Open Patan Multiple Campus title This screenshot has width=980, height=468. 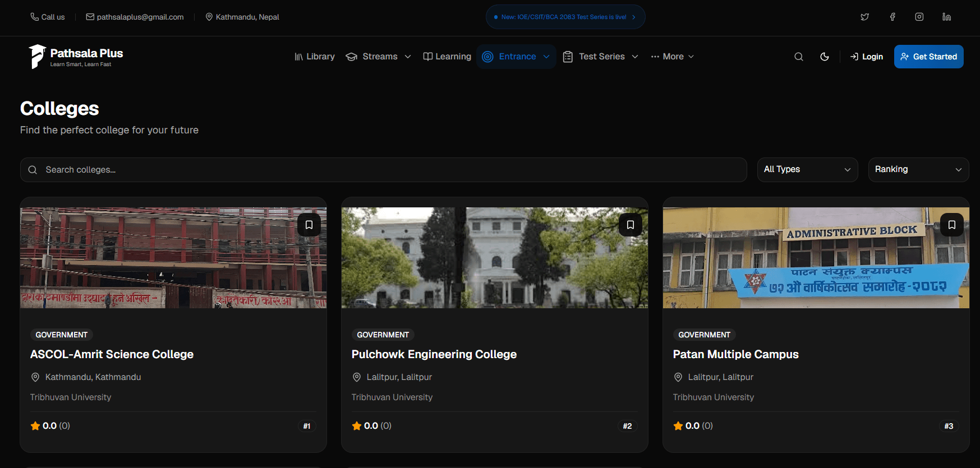tap(735, 354)
